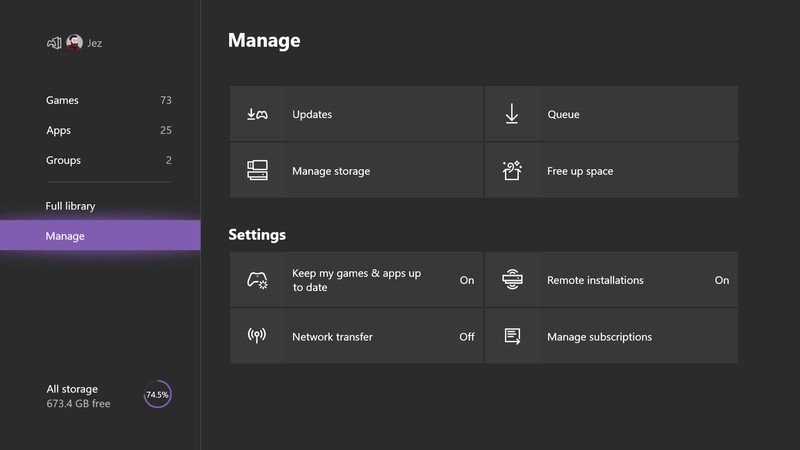Click the Network transfer antenna icon
Screen dimensions: 800x450
pyautogui.click(x=257, y=336)
